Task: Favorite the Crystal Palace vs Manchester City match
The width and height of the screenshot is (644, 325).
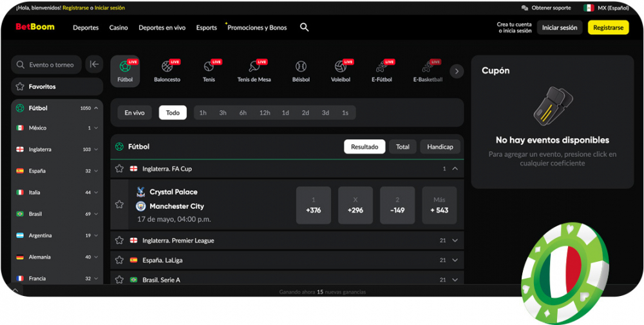Action: point(119,204)
